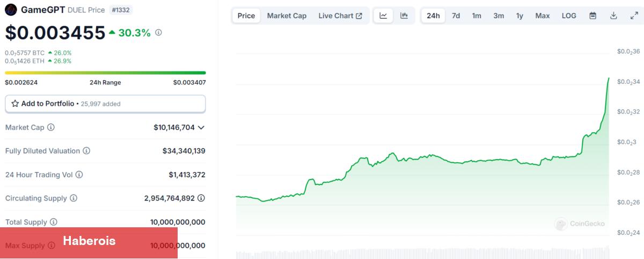Click the Max Supply info icon
This screenshot has width=644, height=259.
click(x=52, y=246)
